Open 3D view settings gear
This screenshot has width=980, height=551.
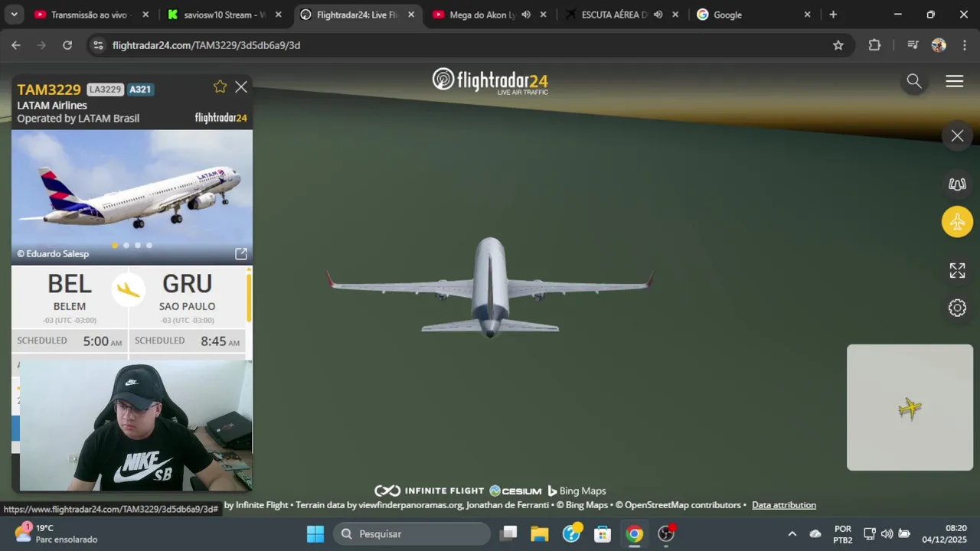pyautogui.click(x=957, y=308)
